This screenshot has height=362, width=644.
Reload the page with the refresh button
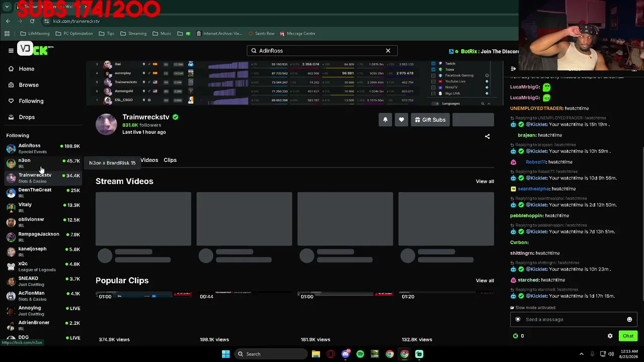32,21
